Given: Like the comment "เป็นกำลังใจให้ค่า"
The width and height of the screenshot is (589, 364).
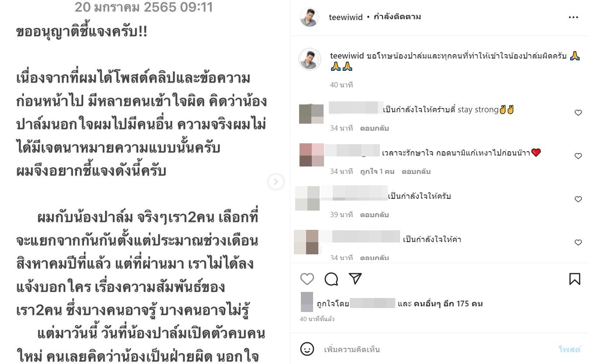Looking at the screenshot, I should point(578,243).
